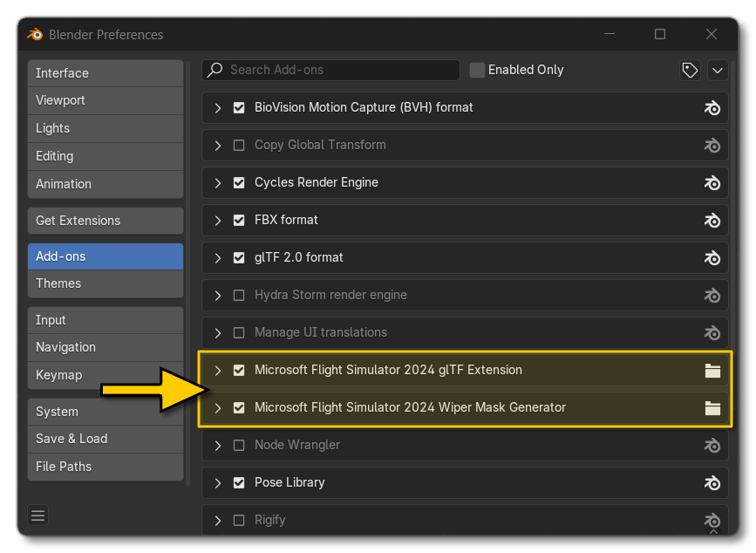Image resolution: width=756 pixels, height=553 pixels.
Task: Switch to the Themes section
Action: 105,283
